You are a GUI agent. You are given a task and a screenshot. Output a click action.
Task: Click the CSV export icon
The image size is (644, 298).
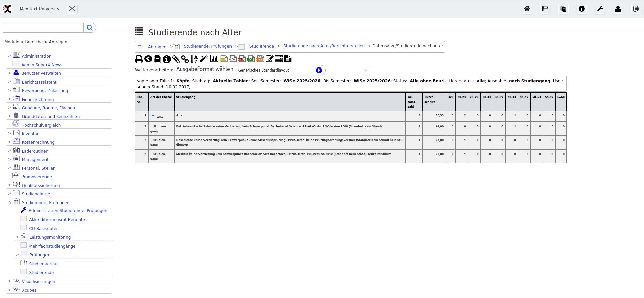pos(260,59)
